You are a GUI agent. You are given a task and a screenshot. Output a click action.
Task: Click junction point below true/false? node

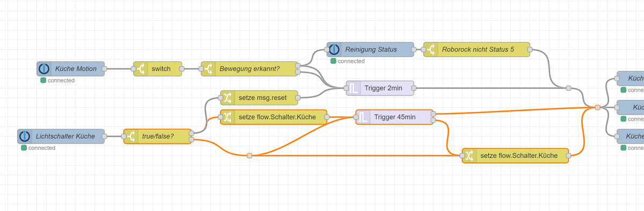tap(250, 156)
